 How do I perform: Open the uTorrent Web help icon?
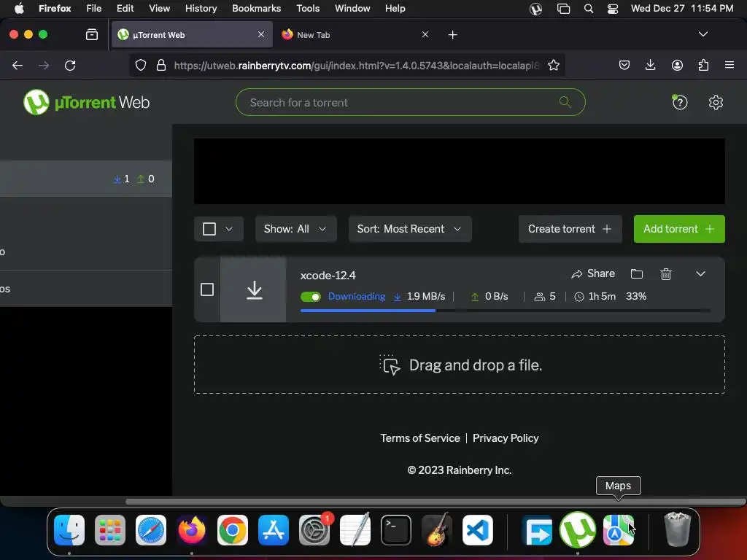[679, 102]
